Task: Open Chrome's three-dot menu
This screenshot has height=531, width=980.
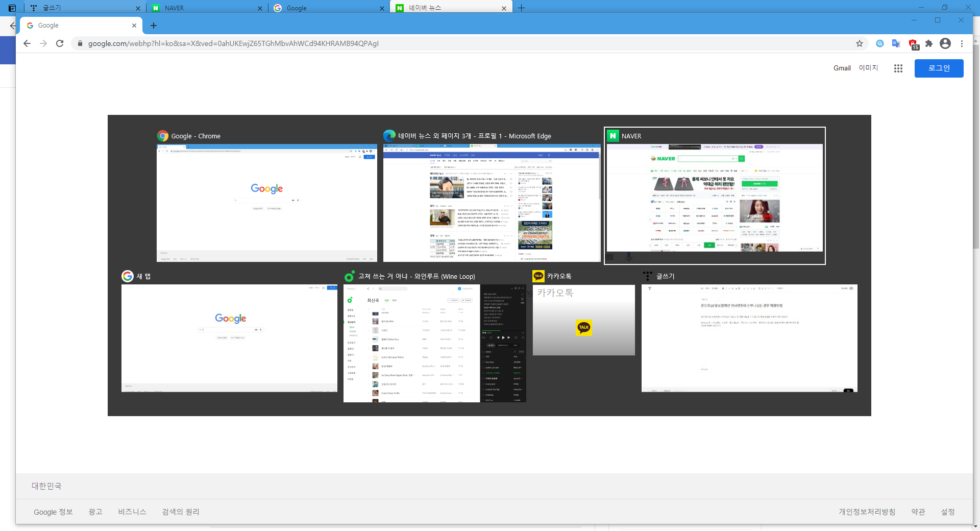Action: pyautogui.click(x=962, y=43)
